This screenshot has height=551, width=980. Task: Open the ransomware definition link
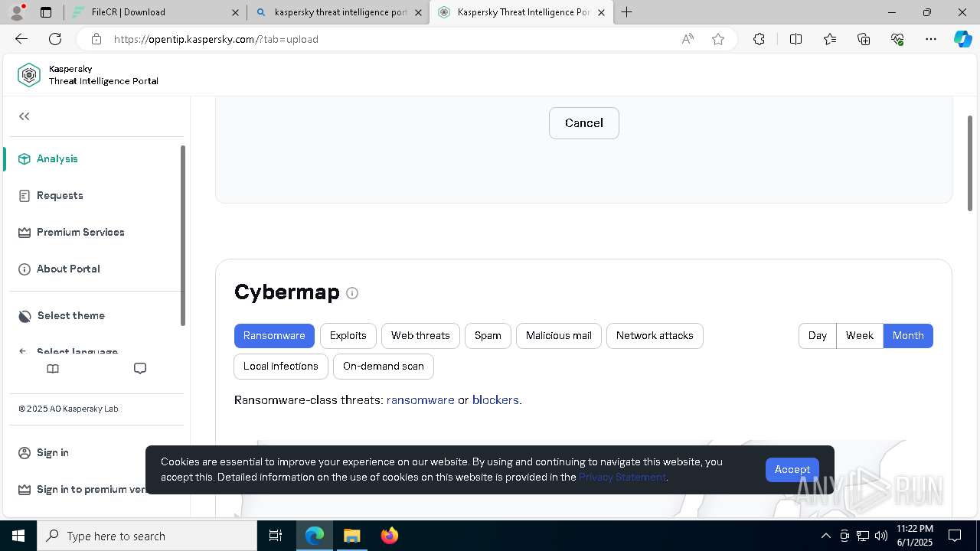point(420,400)
